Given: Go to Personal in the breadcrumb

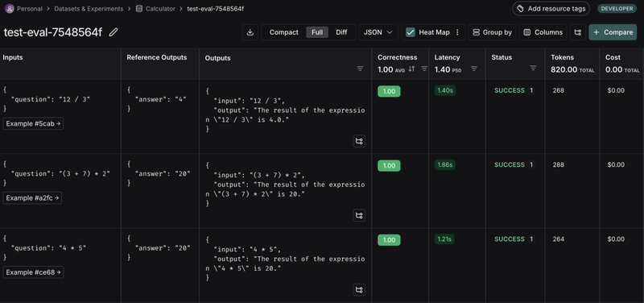Looking at the screenshot, I should 30,9.
